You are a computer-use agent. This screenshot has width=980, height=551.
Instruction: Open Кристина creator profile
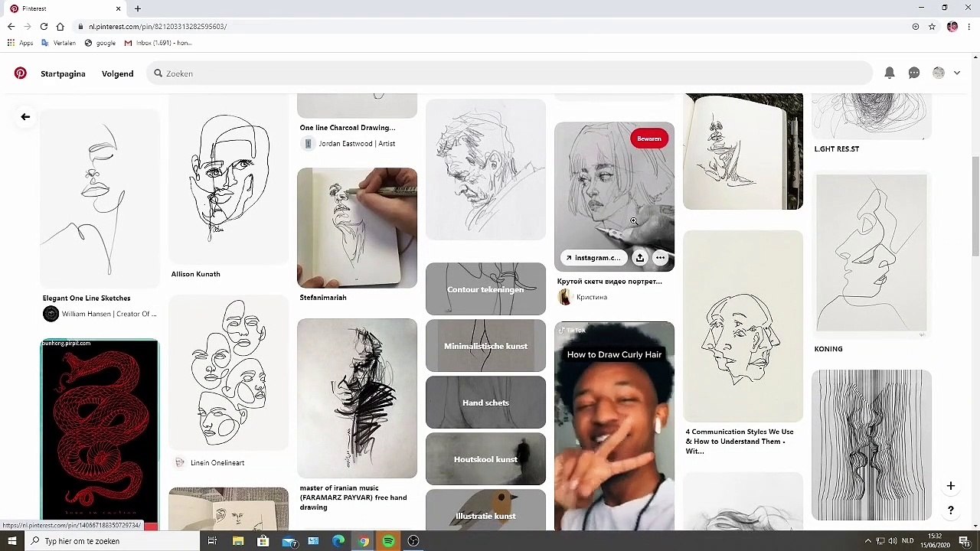583,298
